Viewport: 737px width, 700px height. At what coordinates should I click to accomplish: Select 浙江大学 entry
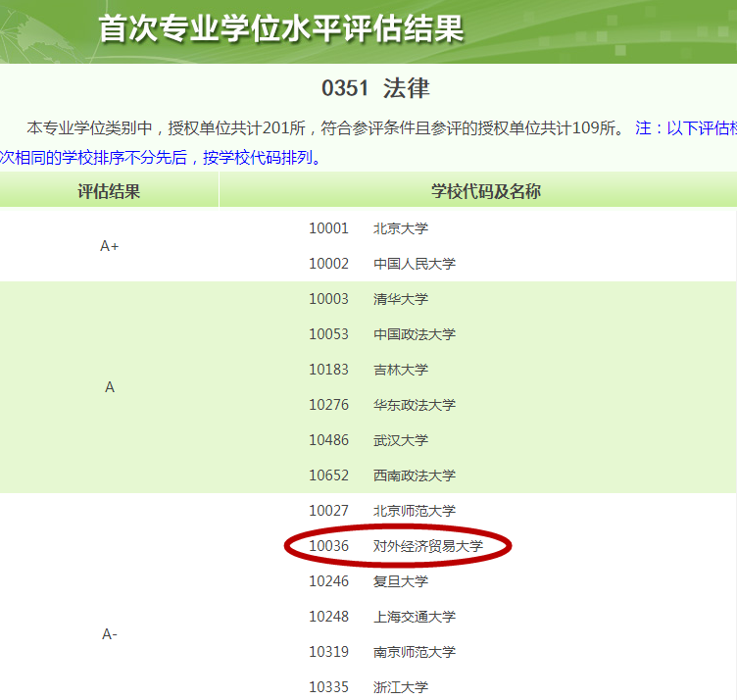click(x=401, y=687)
